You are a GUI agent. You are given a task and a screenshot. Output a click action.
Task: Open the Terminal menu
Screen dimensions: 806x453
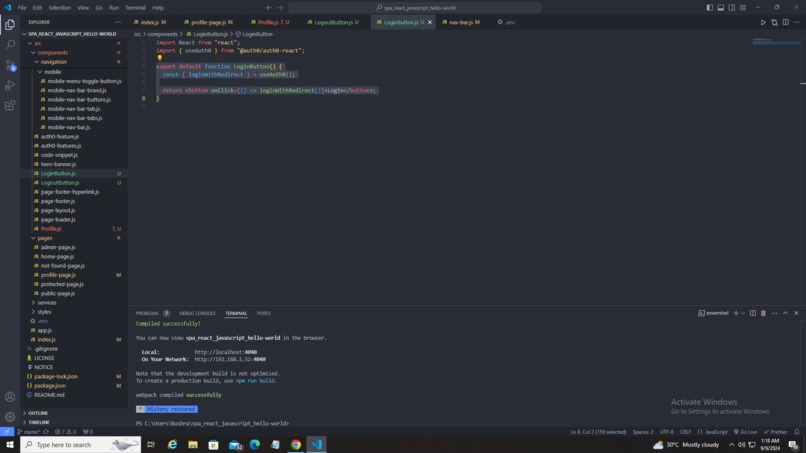[135, 8]
